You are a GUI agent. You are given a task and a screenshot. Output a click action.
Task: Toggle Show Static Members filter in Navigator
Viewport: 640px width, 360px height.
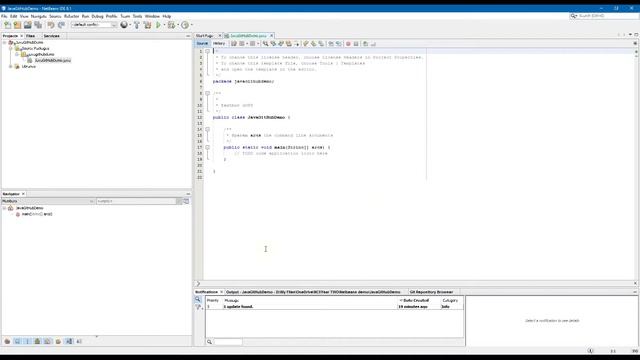[x=28, y=341]
